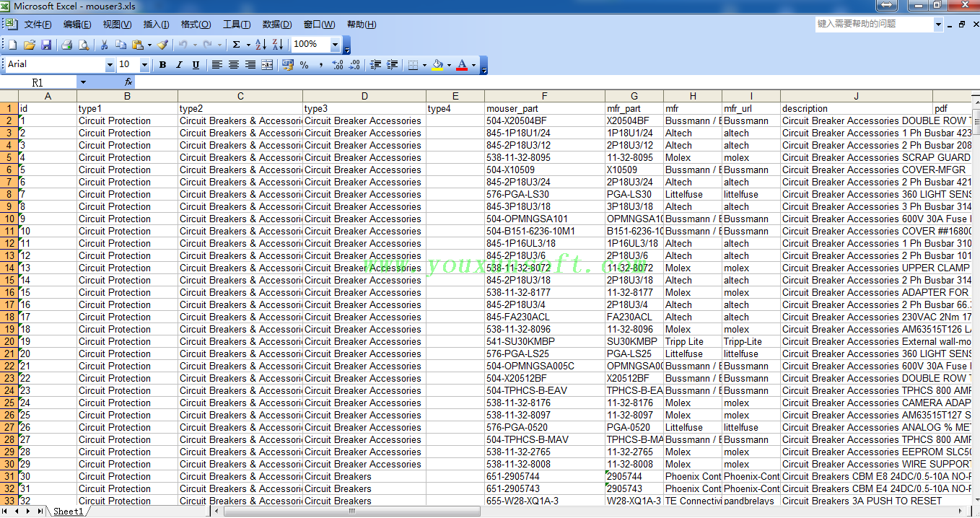Click cell containing 576-PGA-LS30
The image size is (980, 518).
click(x=545, y=194)
